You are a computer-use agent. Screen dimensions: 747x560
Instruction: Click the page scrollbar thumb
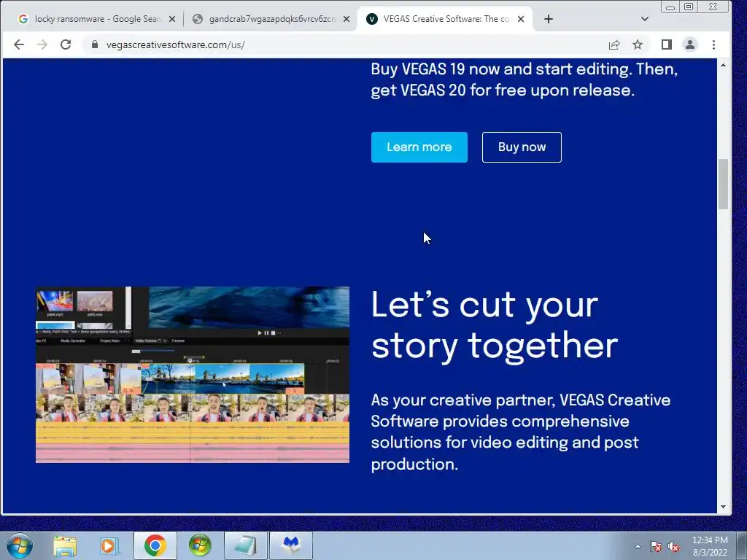coord(723,184)
